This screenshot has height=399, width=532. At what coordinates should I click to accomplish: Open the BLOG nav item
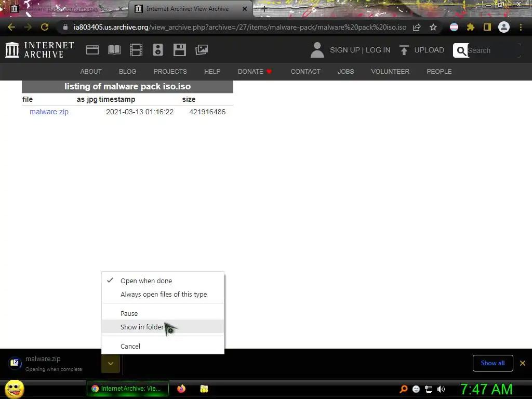(128, 72)
